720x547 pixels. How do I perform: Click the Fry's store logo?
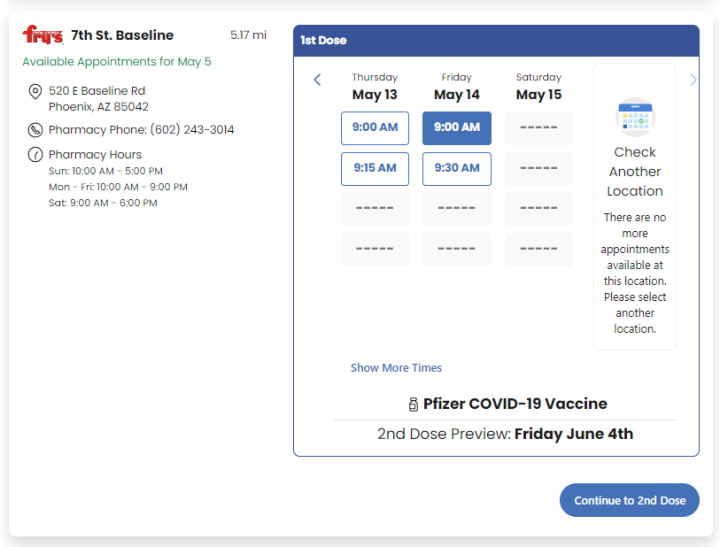point(42,36)
